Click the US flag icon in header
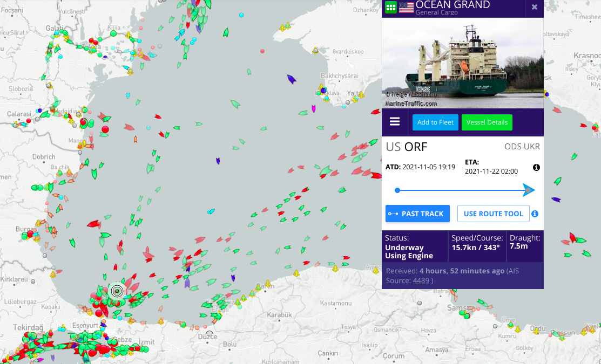The height and width of the screenshot is (364, 601). pyautogui.click(x=406, y=8)
